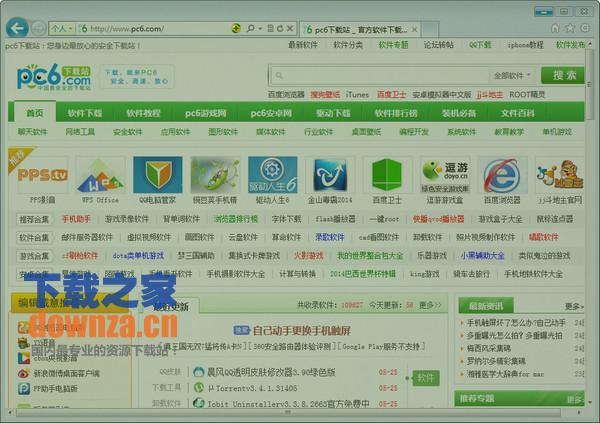Expand the 全部软件 search category dropdown
This screenshot has width=600, height=423.
point(512,75)
